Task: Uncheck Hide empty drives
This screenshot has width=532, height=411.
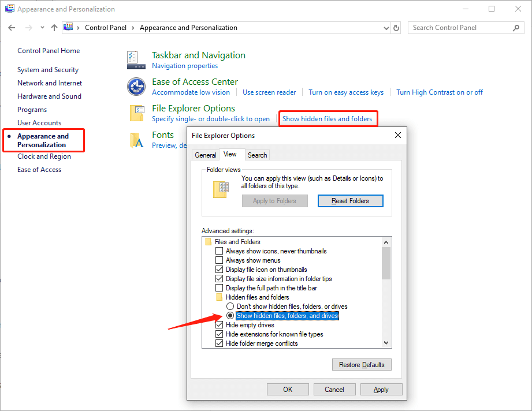Action: click(220, 325)
